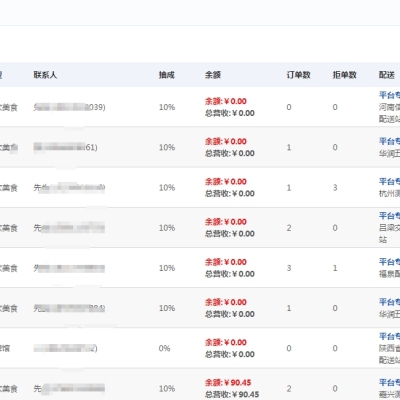Click the 总营收 ¥90.45 amount
The image size is (400, 400).
tap(232, 394)
